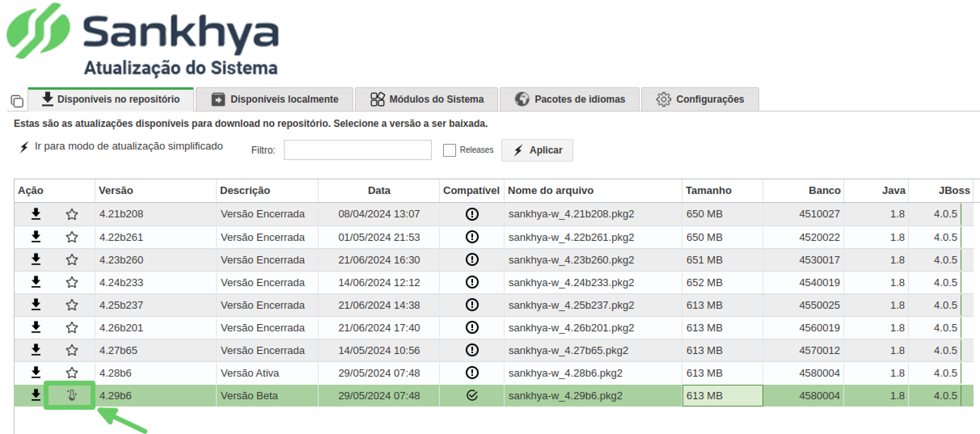Click the Filtro input field
Image resolution: width=980 pixels, height=434 pixels.
tap(357, 150)
